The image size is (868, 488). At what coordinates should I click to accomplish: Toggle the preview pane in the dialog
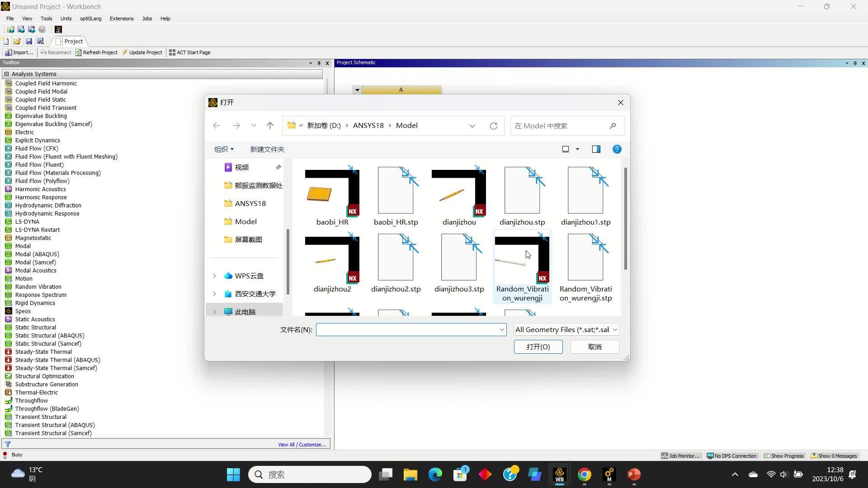coord(596,149)
